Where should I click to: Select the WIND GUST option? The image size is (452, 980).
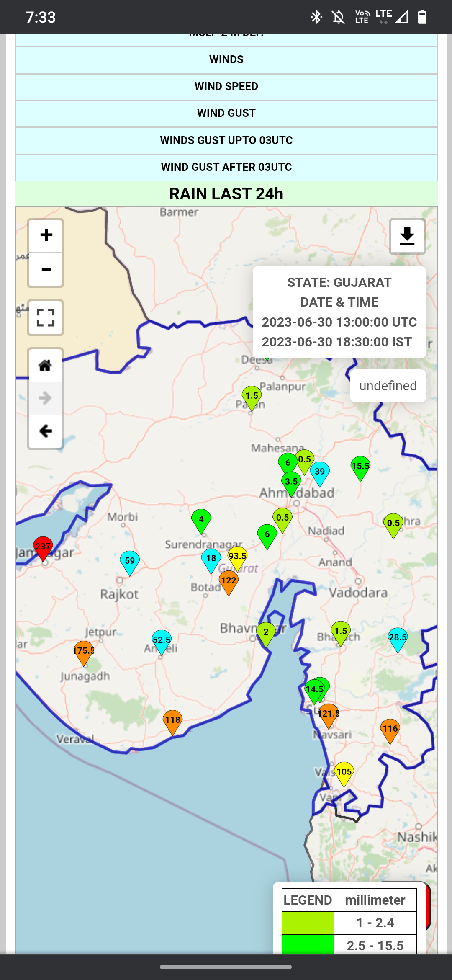[x=226, y=113]
